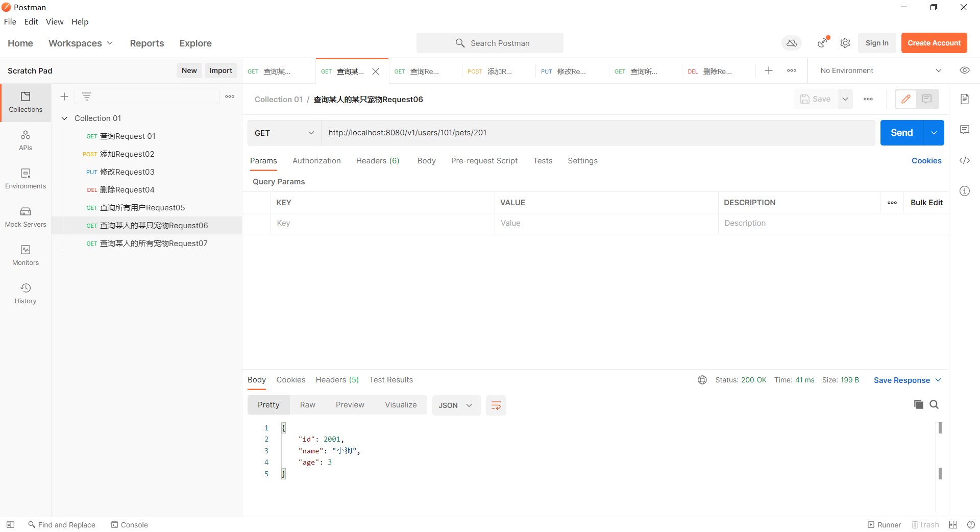Collapse the Collection 01 tree
The height and width of the screenshot is (532, 980).
(x=64, y=118)
